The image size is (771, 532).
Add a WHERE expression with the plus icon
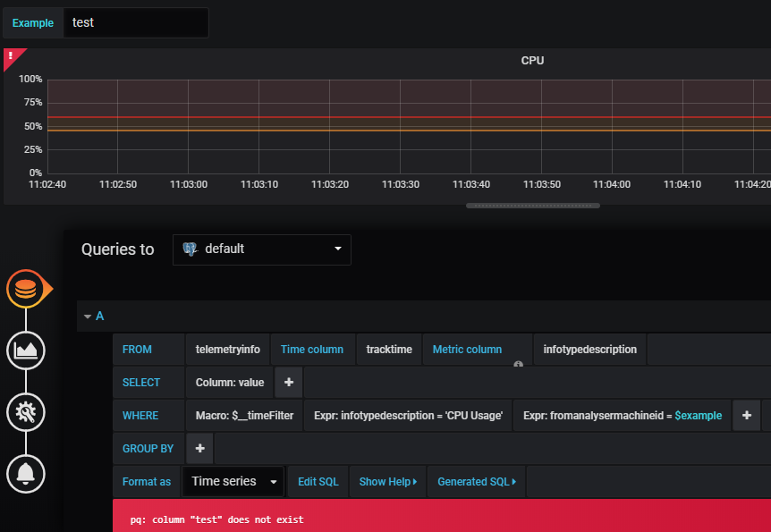(747, 415)
